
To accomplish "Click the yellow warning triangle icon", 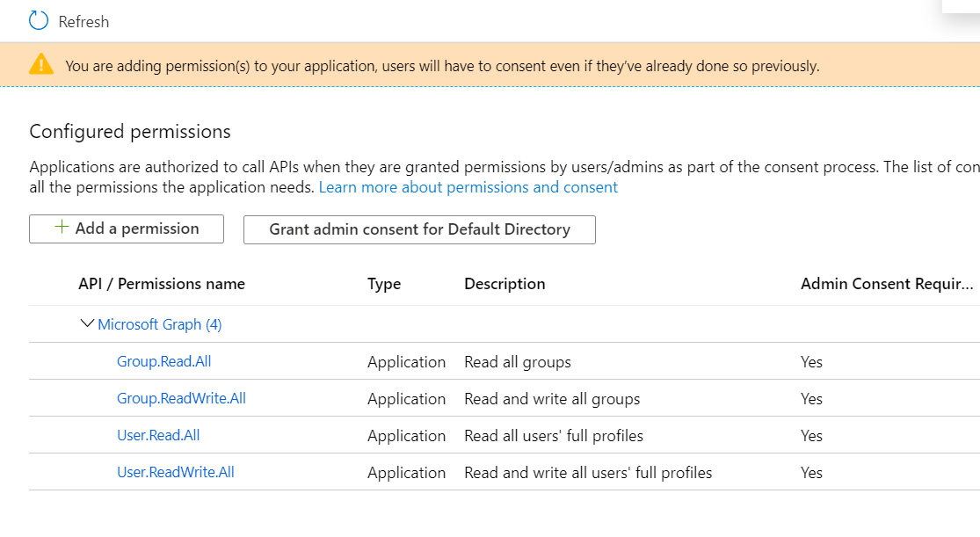I will tap(41, 64).
